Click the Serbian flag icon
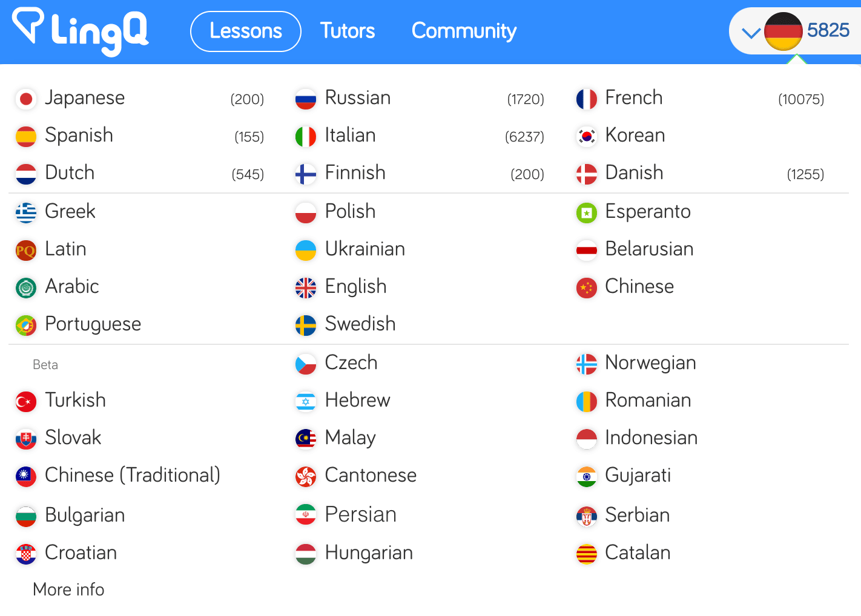 [586, 516]
